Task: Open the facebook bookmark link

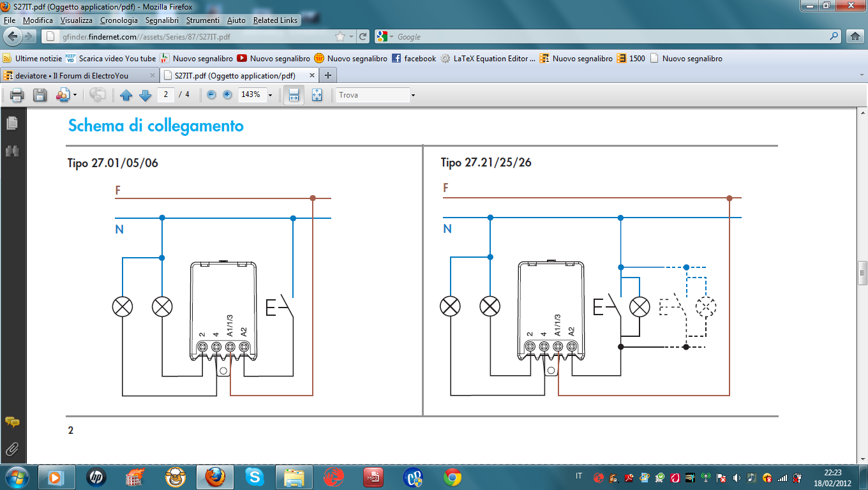Action: [414, 58]
